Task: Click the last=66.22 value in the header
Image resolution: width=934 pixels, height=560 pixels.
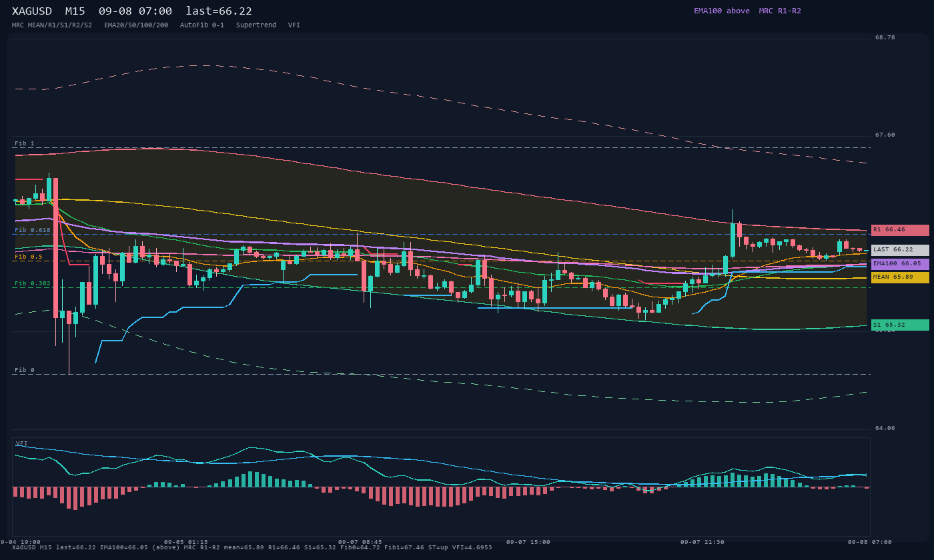Action: point(219,11)
